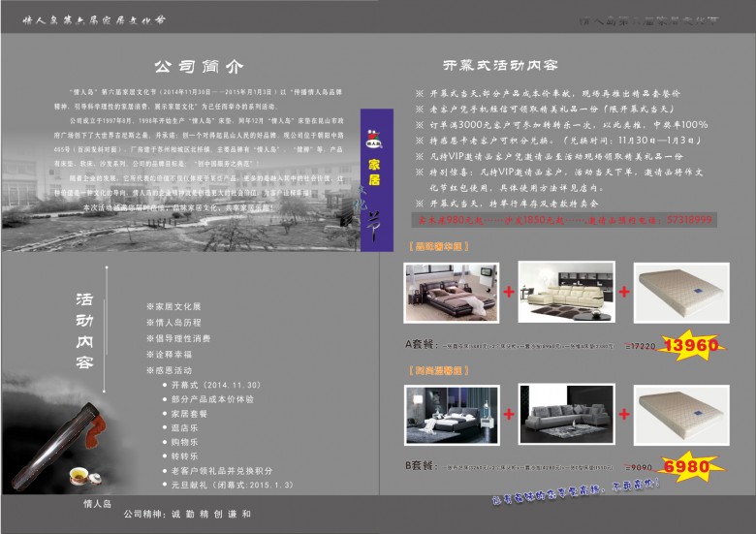
Task: Click the 老客户领礼品并兑换积分 bullet
Action: pos(217,470)
